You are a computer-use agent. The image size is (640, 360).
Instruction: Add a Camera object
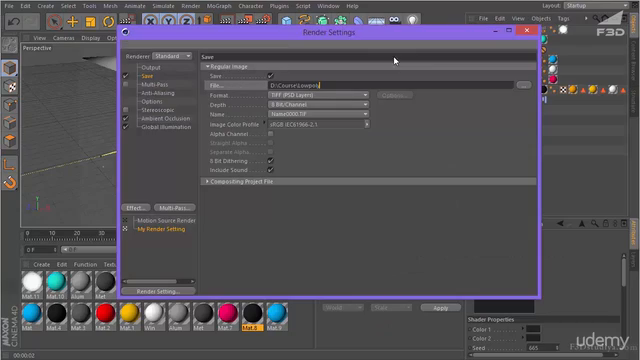point(394,20)
